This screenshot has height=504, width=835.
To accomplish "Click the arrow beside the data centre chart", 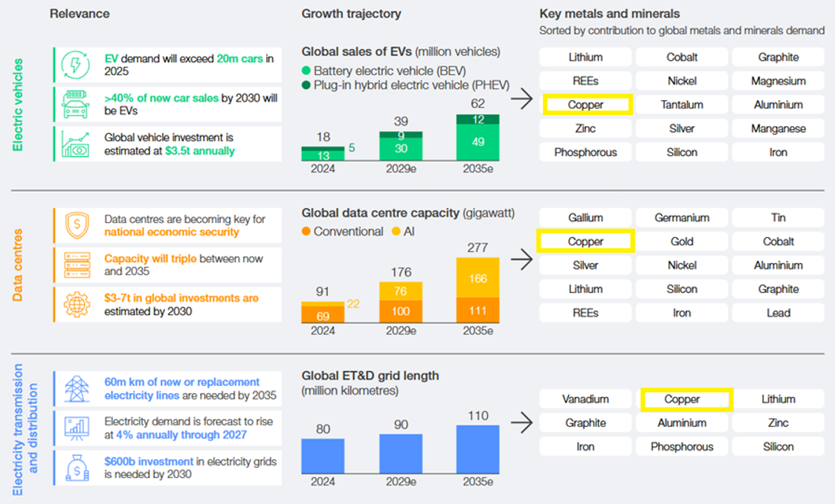I will 523,259.
